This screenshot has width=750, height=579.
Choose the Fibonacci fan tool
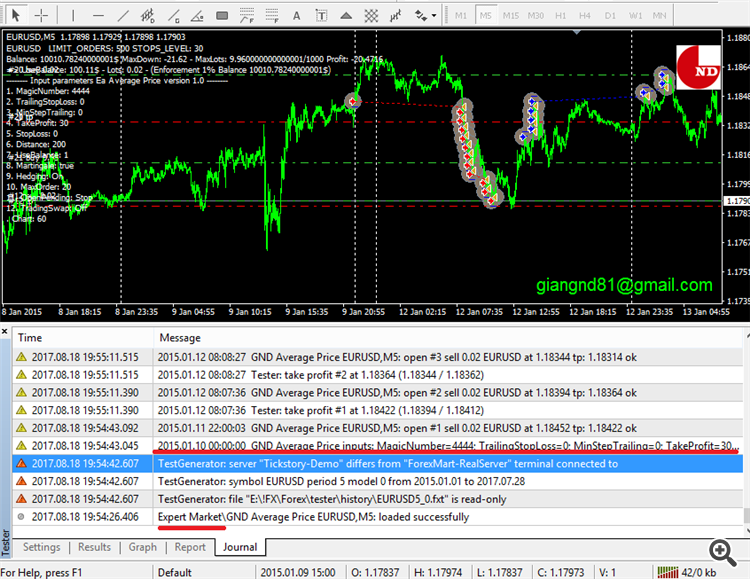(247, 16)
